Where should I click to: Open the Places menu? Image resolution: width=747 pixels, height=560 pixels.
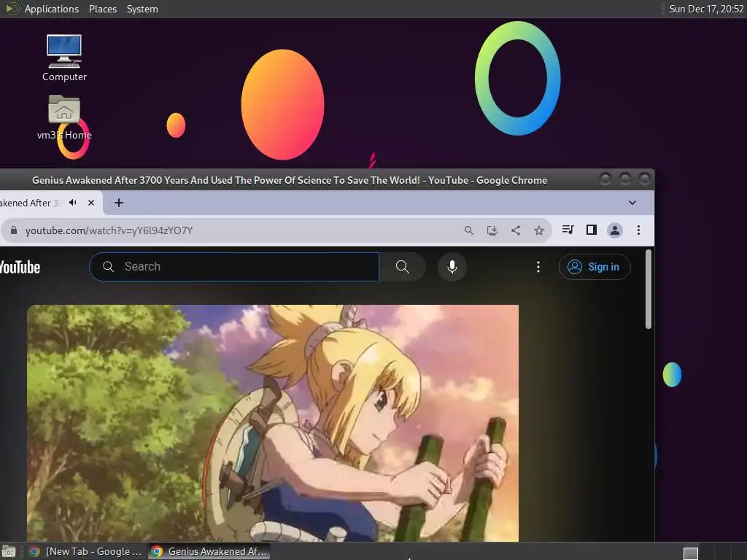click(x=102, y=9)
